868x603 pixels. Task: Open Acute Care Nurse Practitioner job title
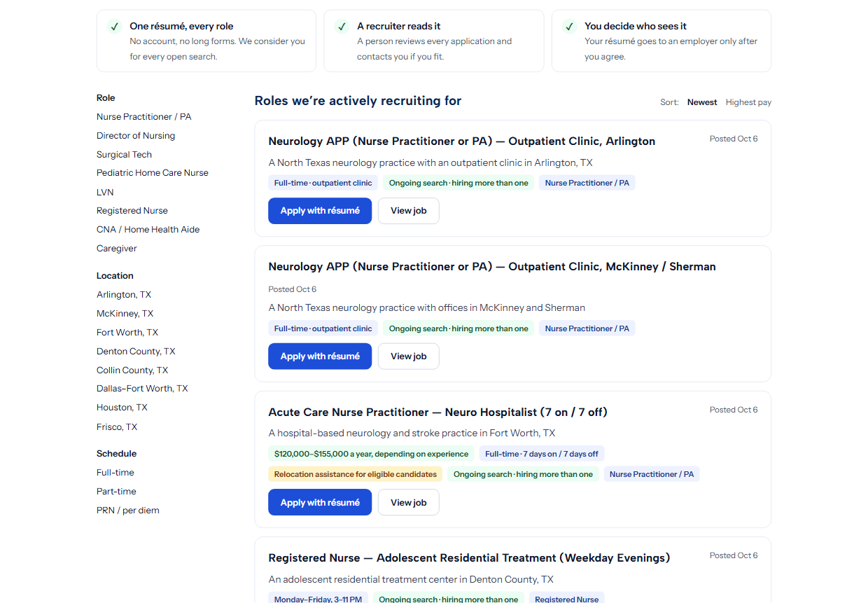437,413
